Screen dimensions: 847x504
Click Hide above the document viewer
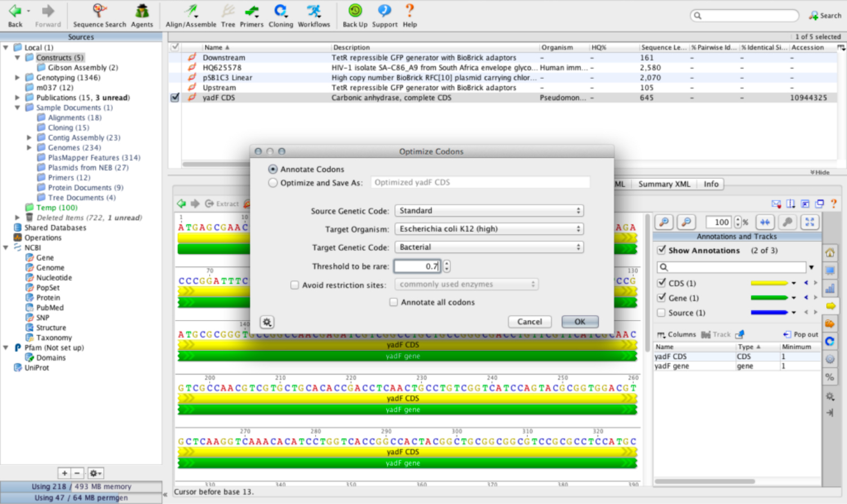point(820,172)
